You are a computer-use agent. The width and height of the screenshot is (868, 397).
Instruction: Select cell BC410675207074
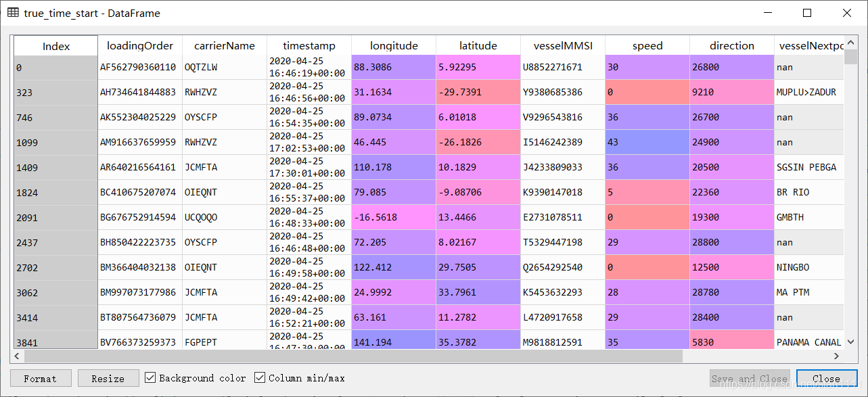pos(140,192)
